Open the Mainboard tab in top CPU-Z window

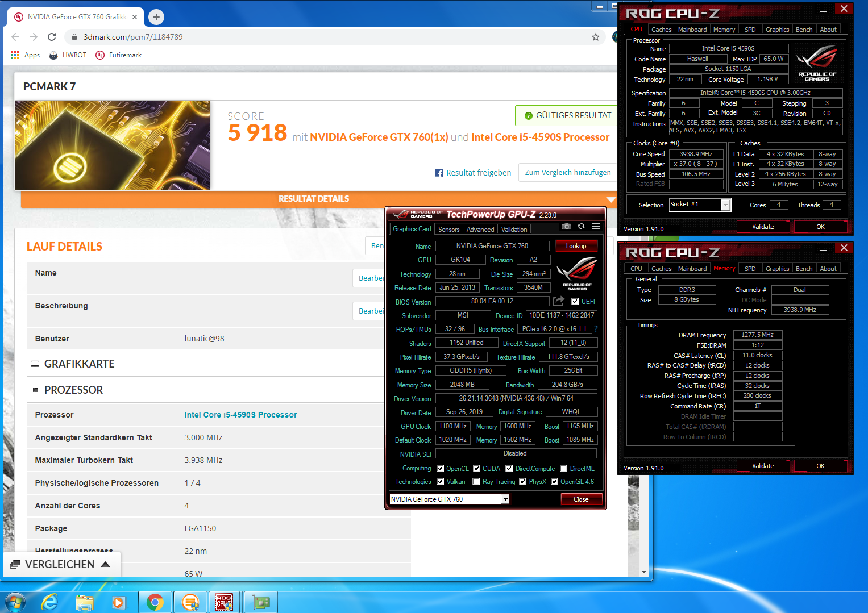pos(692,30)
